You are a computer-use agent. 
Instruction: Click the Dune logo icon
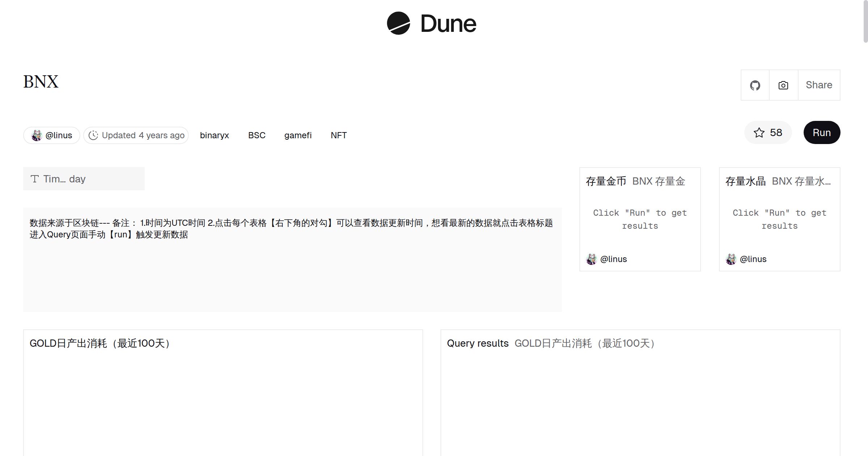(398, 24)
